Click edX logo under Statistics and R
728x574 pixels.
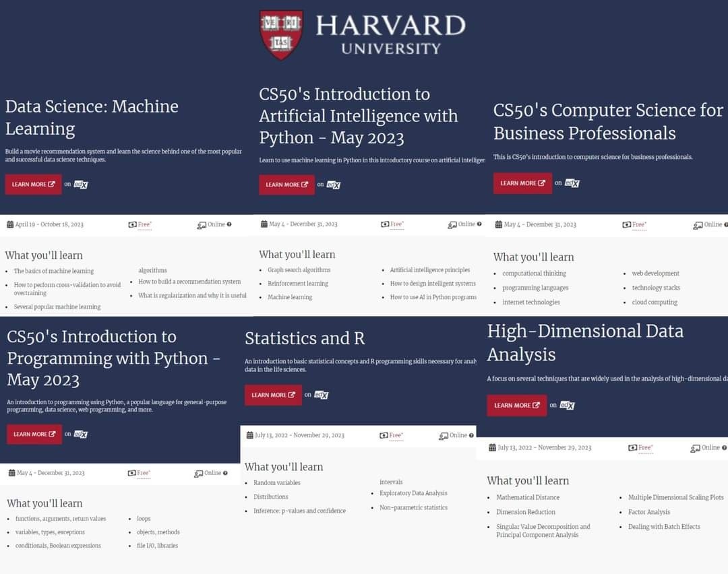point(322,395)
